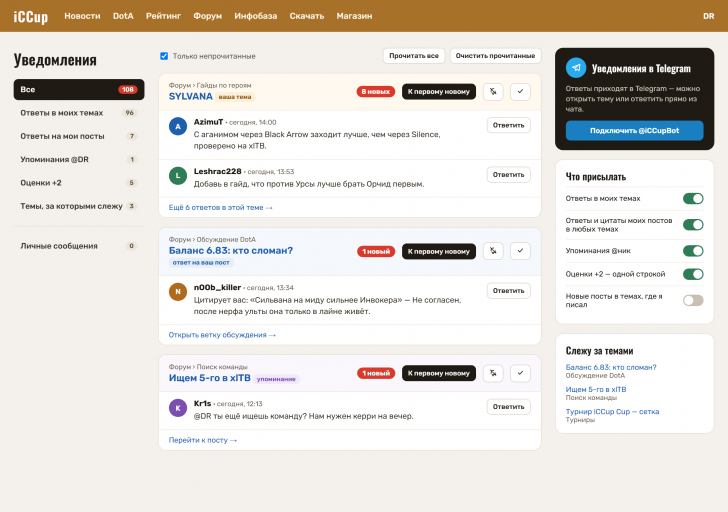Enable Новые посты в темах switch

[x=693, y=300]
